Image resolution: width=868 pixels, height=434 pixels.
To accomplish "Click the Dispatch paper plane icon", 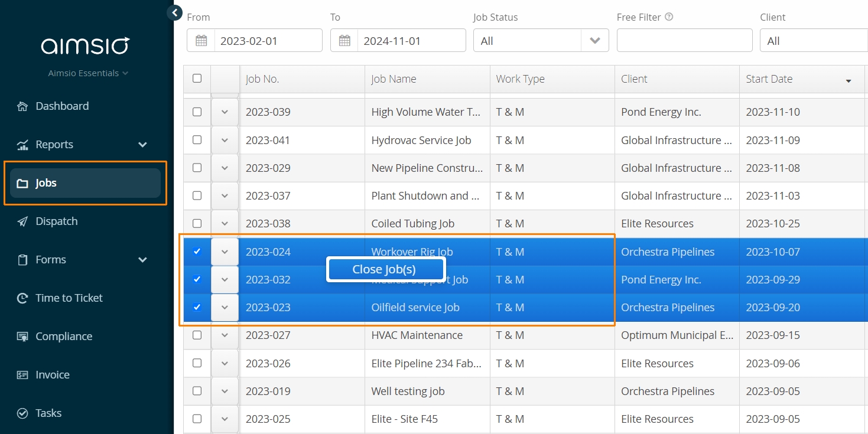I will coord(22,221).
